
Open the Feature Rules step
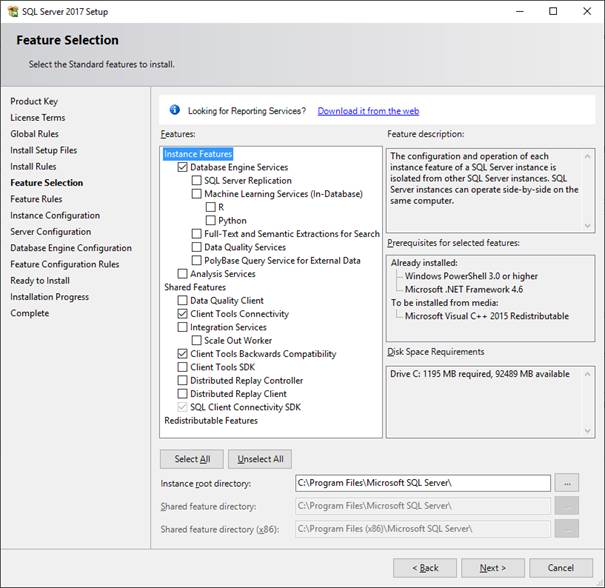click(x=36, y=199)
